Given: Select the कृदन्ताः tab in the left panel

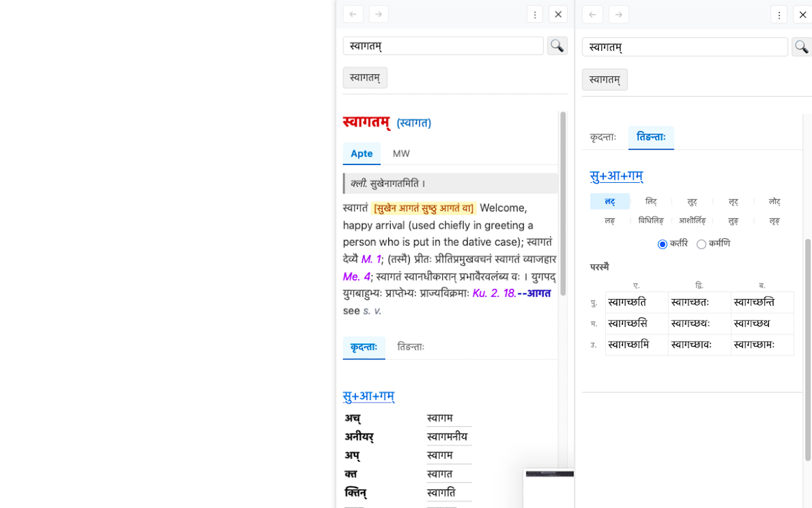Looking at the screenshot, I should (363, 347).
